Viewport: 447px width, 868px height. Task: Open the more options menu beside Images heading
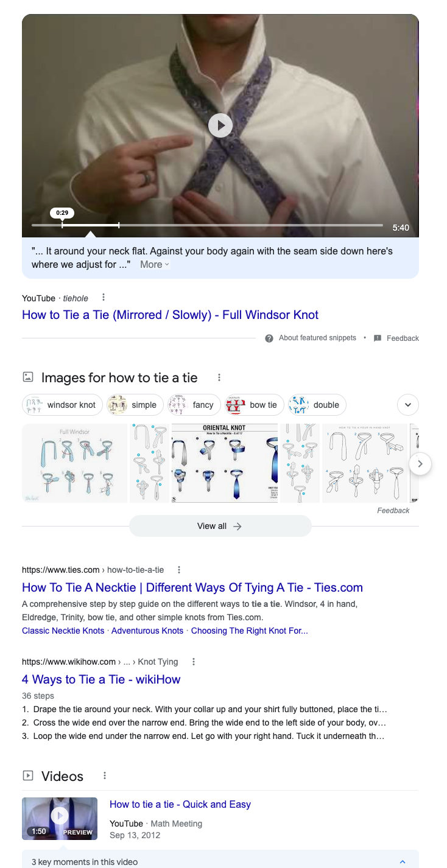coord(219,377)
